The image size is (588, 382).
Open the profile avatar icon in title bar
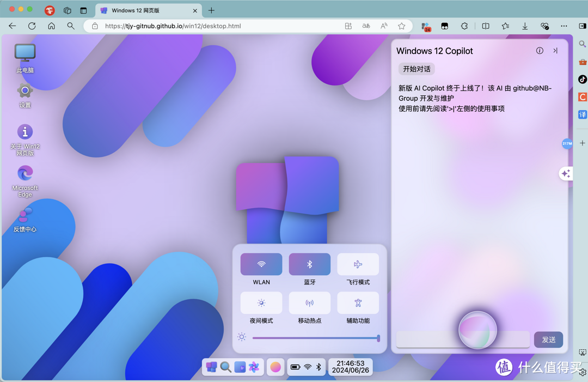(50, 10)
